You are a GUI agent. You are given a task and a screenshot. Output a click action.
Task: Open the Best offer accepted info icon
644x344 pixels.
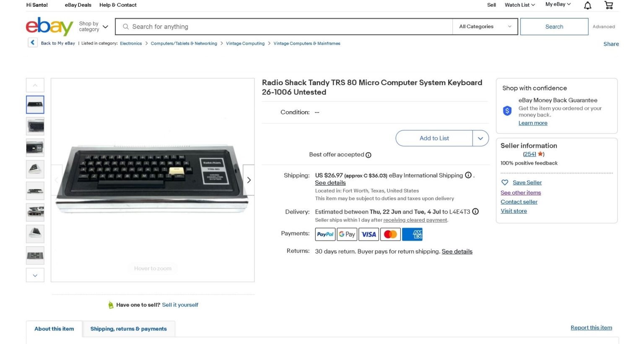(368, 155)
